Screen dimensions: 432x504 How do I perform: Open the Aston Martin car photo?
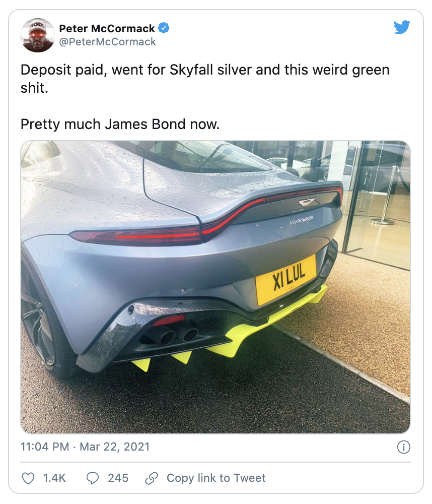215,287
